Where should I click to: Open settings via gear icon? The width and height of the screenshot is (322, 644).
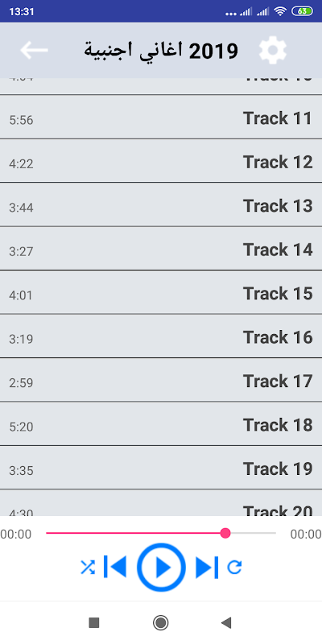[x=273, y=50]
